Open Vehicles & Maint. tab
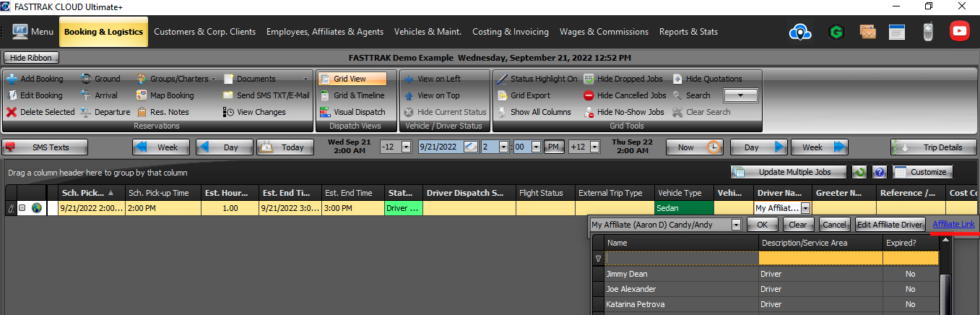980x315 pixels. coord(429,32)
